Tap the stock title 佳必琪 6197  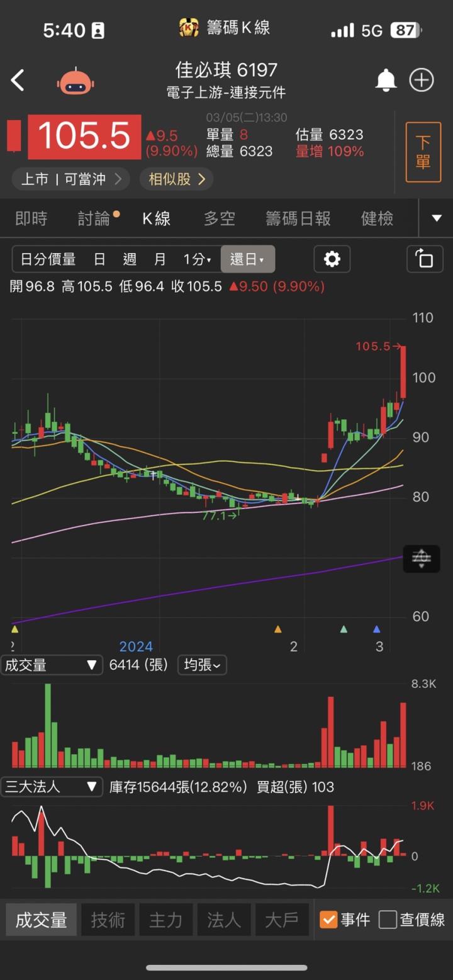226,69
